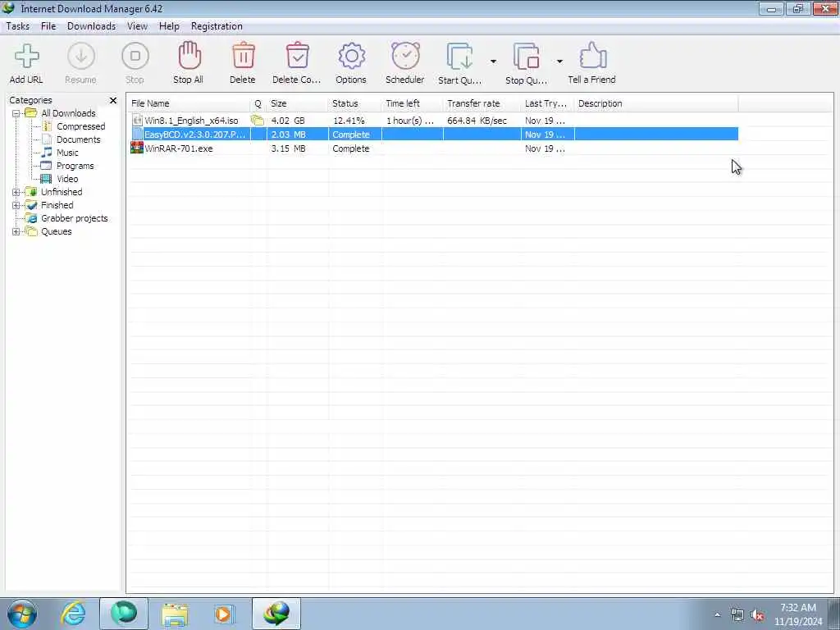Open the Registration menu
This screenshot has width=840, height=630.
pyautogui.click(x=217, y=26)
